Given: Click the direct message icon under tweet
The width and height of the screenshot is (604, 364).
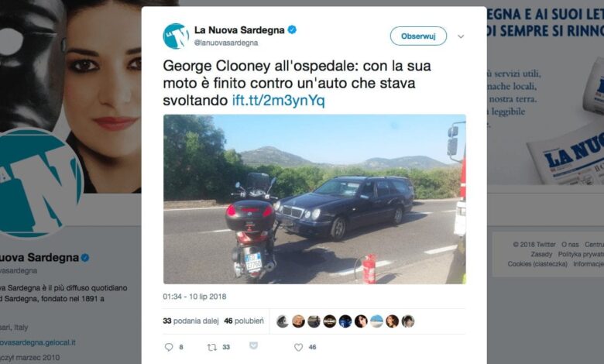Looking at the screenshot, I should click(253, 345).
